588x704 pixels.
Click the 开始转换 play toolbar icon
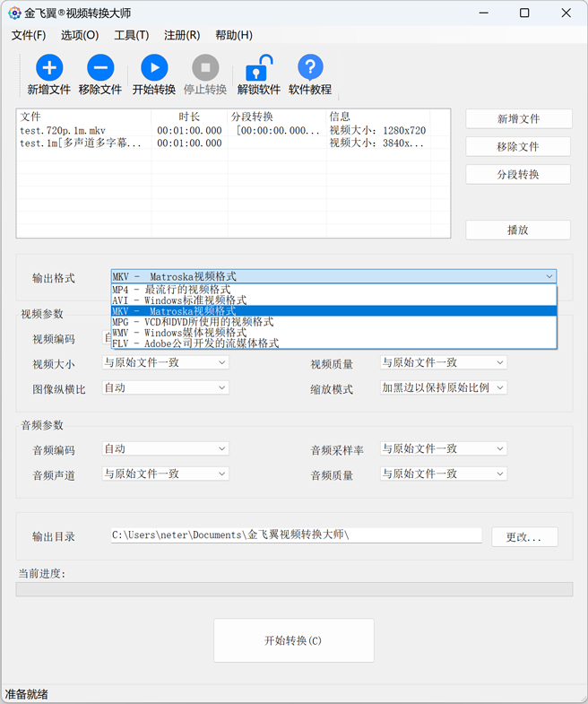(x=154, y=68)
